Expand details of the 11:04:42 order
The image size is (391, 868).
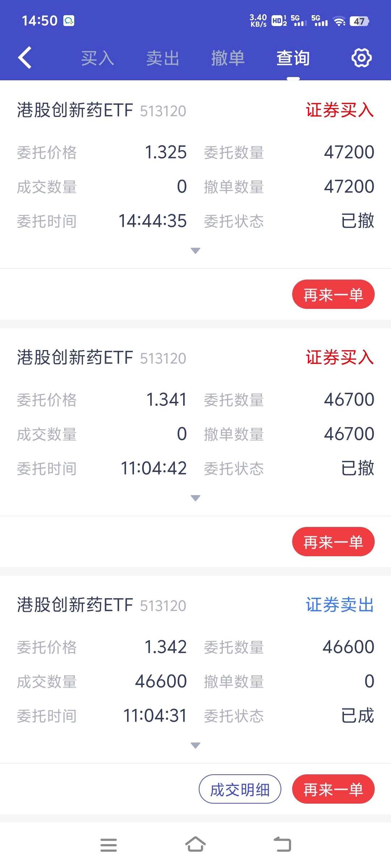pos(195,498)
